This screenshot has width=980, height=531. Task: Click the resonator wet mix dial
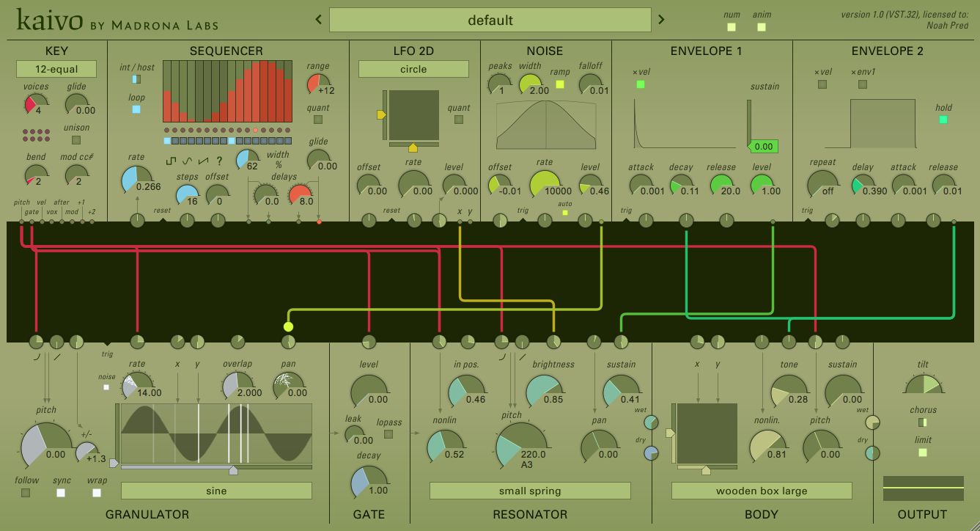point(651,422)
